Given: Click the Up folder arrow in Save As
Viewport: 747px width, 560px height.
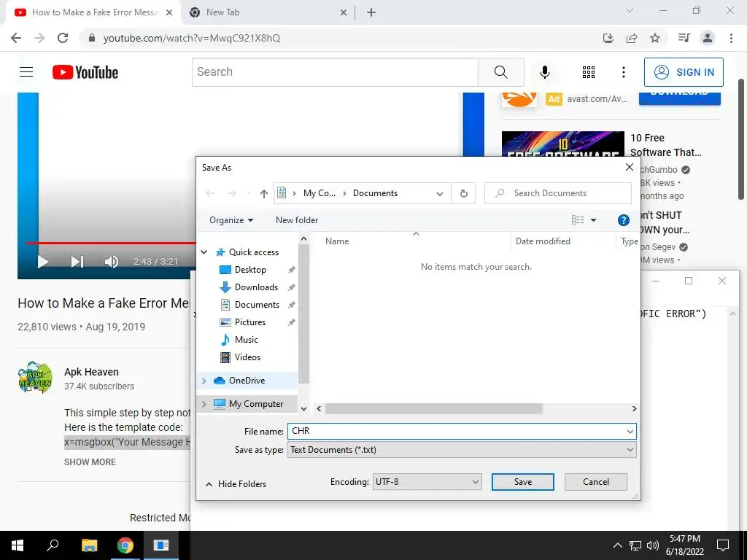Looking at the screenshot, I should [264, 193].
